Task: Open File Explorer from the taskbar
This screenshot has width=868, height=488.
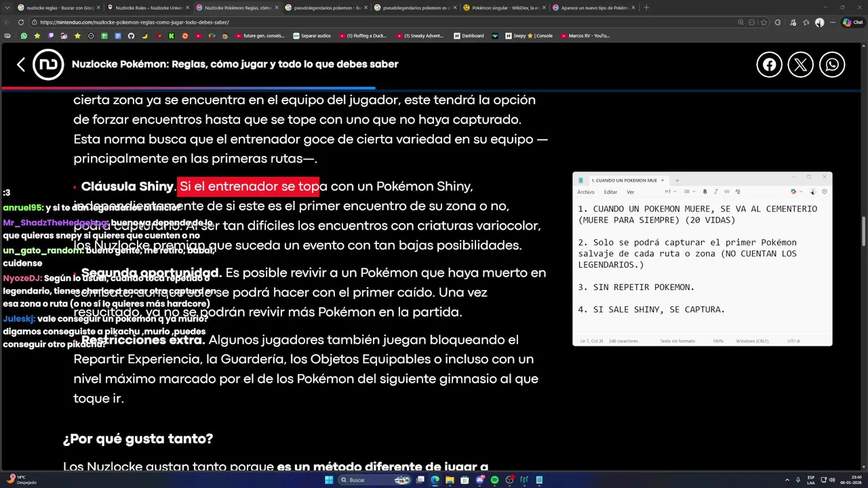Action: pyautogui.click(x=450, y=480)
